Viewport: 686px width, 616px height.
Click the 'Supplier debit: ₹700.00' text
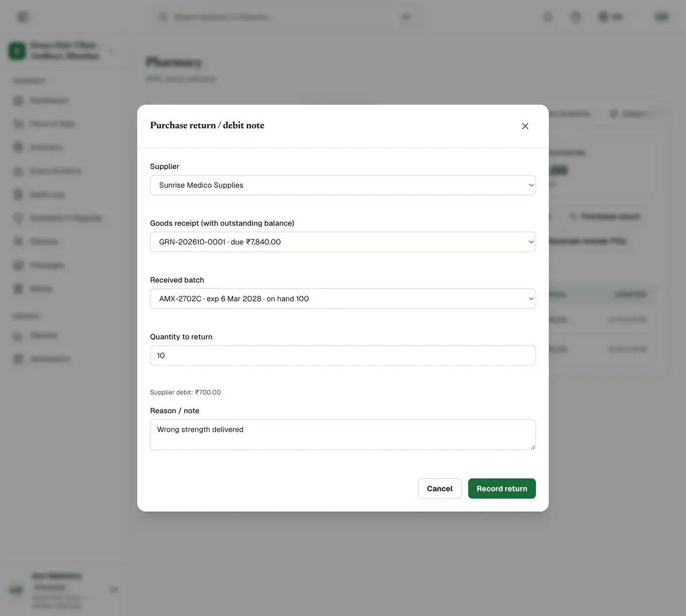point(185,393)
